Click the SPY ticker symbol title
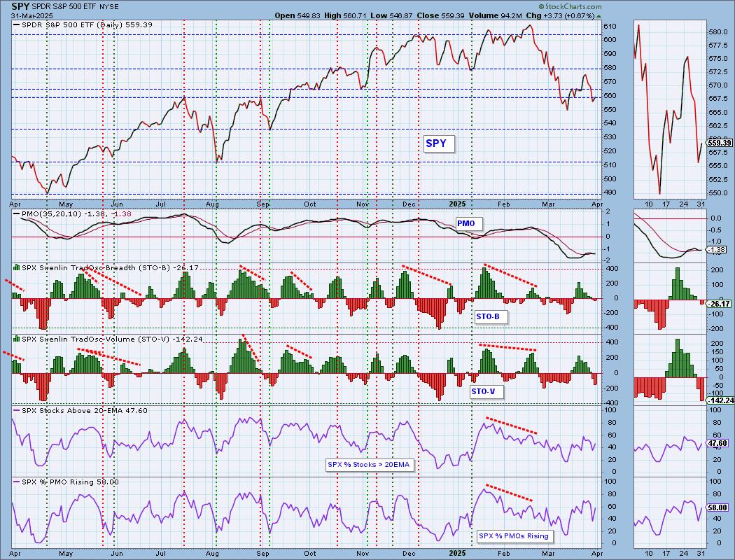Viewport: 735px width, 560px height. pyautogui.click(x=20, y=6)
